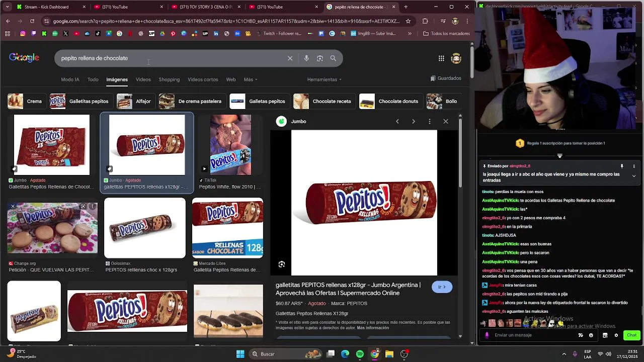Open the Más información link
644x362 pixels.
point(373,328)
